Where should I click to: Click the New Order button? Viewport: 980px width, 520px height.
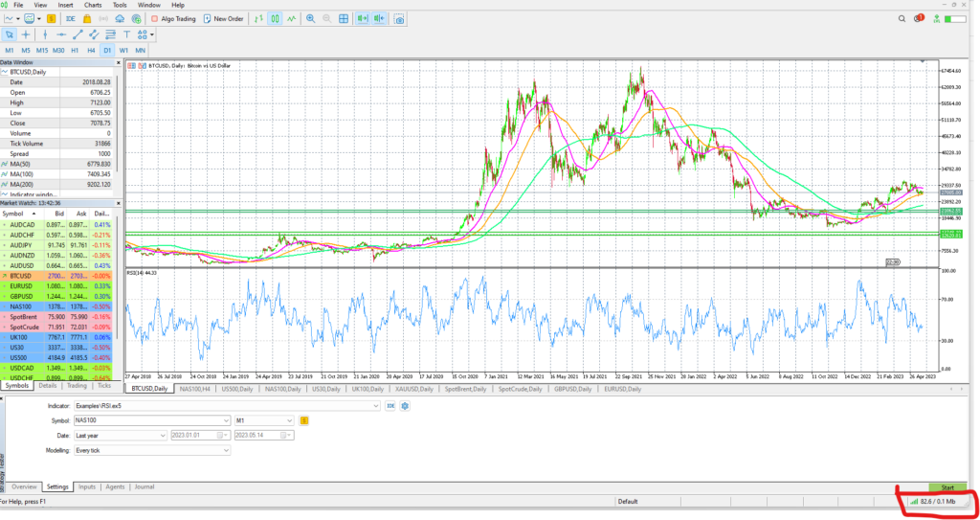click(224, 19)
